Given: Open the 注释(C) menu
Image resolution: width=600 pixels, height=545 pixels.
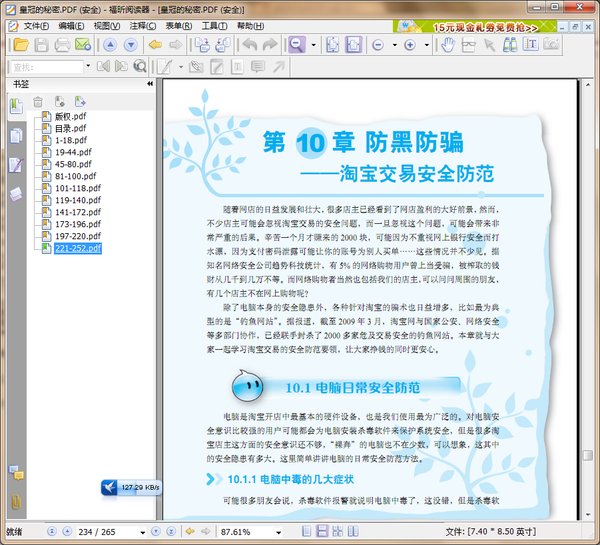Looking at the screenshot, I should pos(143,26).
